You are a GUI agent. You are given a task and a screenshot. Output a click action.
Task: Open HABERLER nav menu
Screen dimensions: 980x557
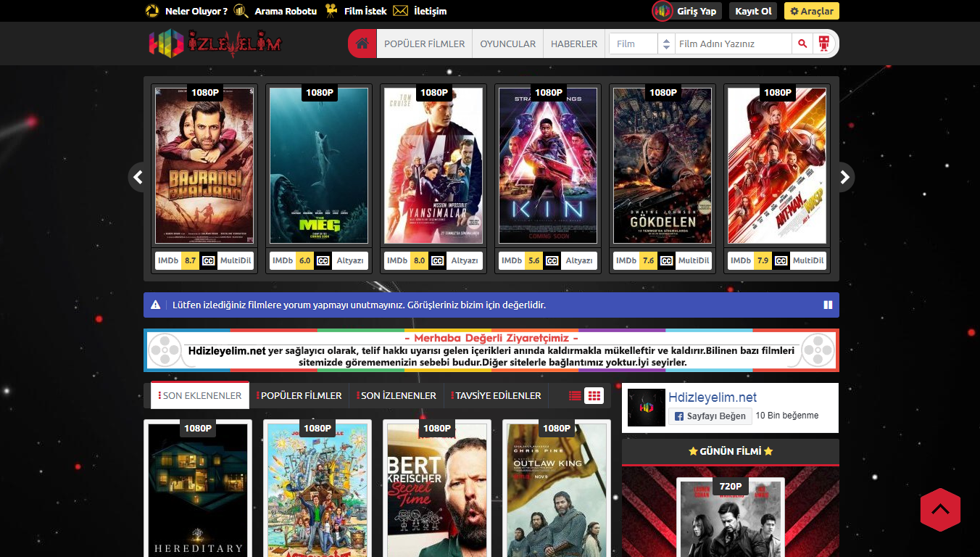tap(574, 44)
